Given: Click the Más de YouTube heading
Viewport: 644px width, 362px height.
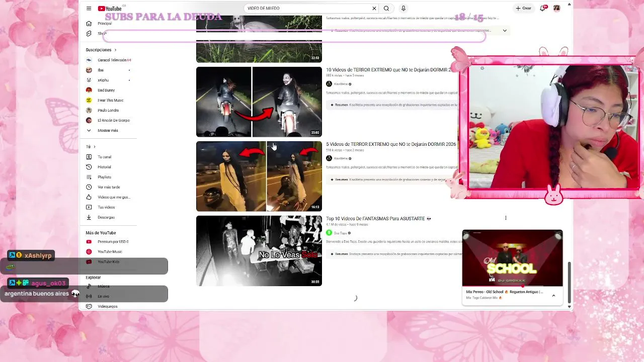Looking at the screenshot, I should (101, 233).
